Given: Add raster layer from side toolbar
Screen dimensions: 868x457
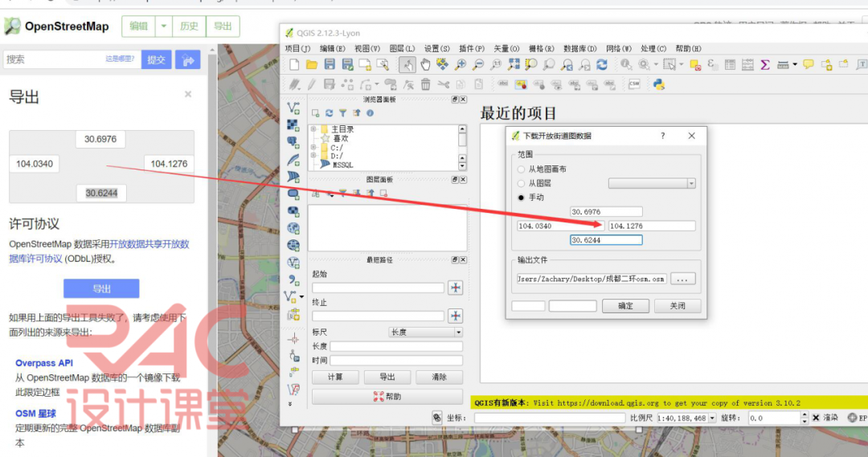Looking at the screenshot, I should coord(293,125).
